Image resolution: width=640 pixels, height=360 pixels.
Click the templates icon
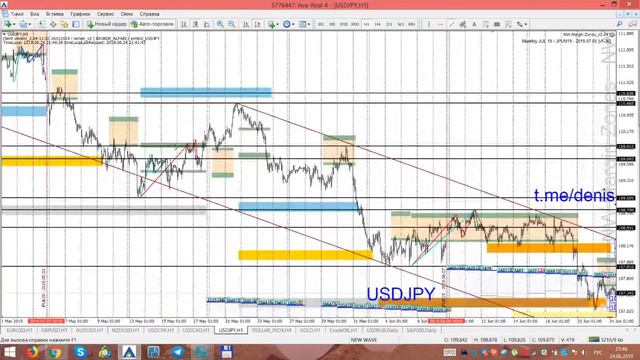coord(302,24)
